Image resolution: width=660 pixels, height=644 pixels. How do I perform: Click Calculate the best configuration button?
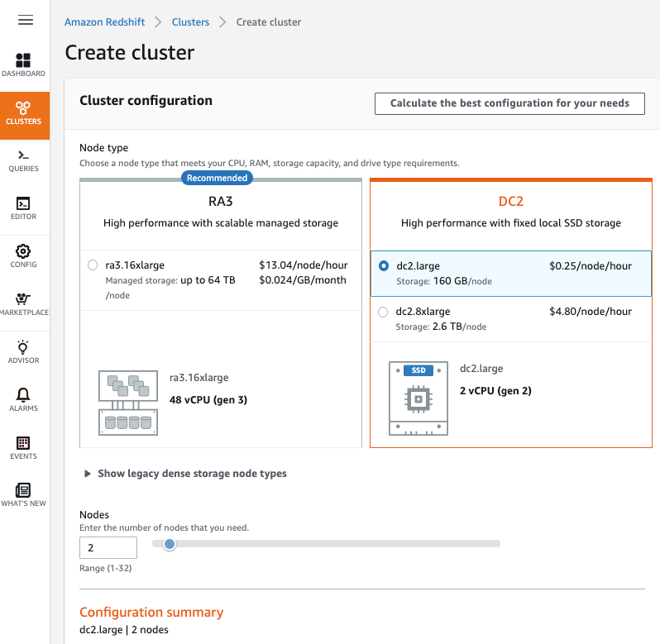[x=509, y=103]
